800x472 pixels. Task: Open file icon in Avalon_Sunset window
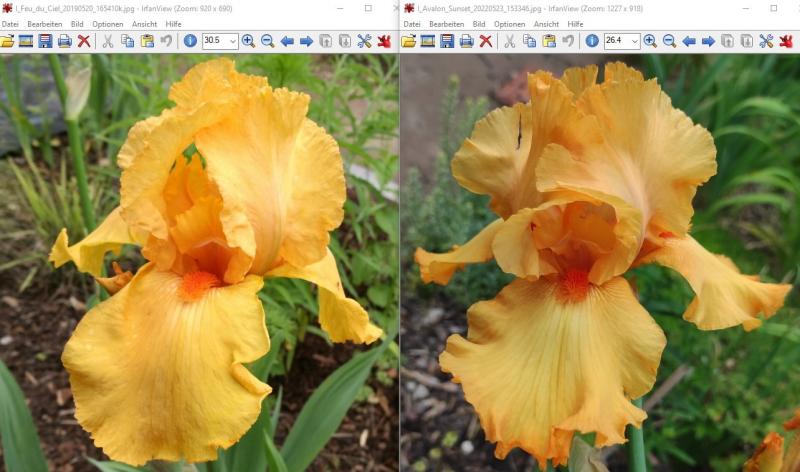click(x=408, y=41)
